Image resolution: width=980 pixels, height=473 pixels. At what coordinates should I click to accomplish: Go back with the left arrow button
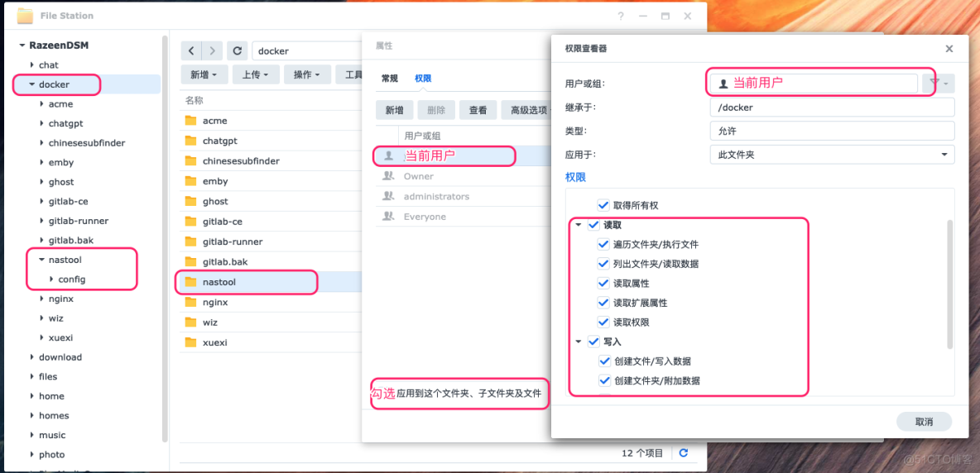click(191, 50)
